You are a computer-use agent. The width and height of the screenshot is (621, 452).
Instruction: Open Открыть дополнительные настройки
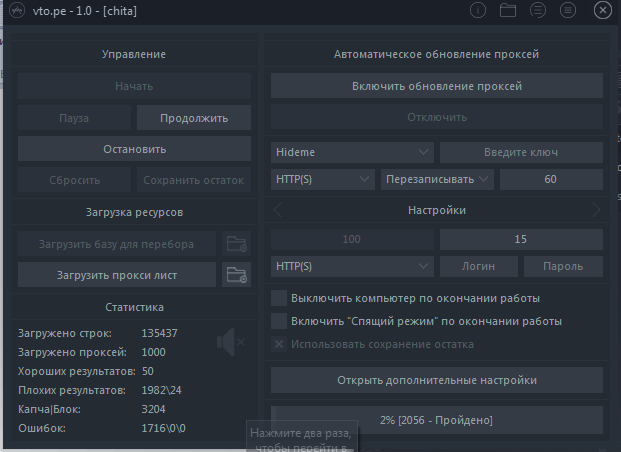point(436,380)
